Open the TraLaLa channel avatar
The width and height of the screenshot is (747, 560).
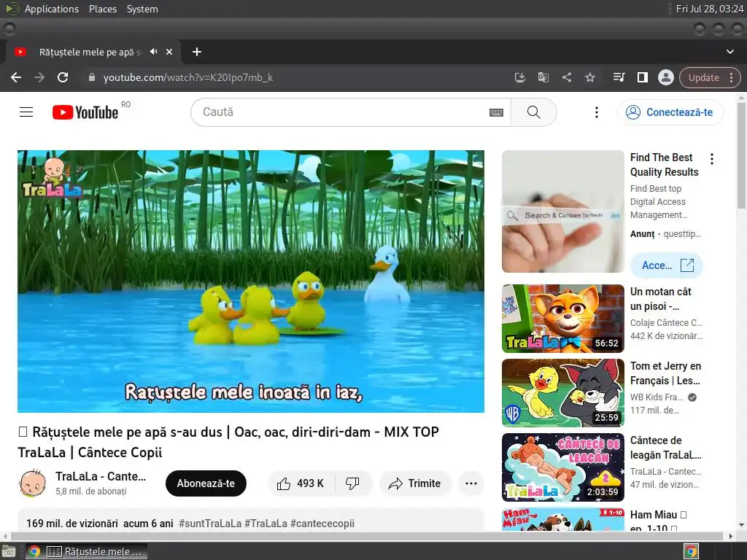(x=32, y=483)
